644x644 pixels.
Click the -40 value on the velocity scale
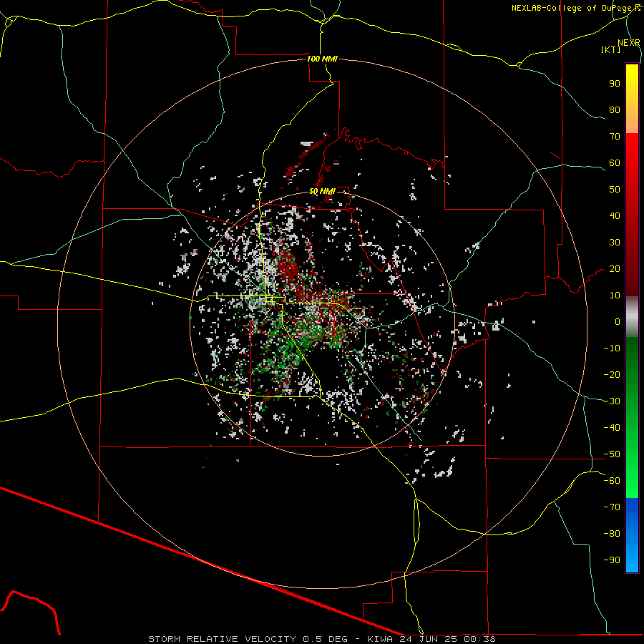(612, 428)
